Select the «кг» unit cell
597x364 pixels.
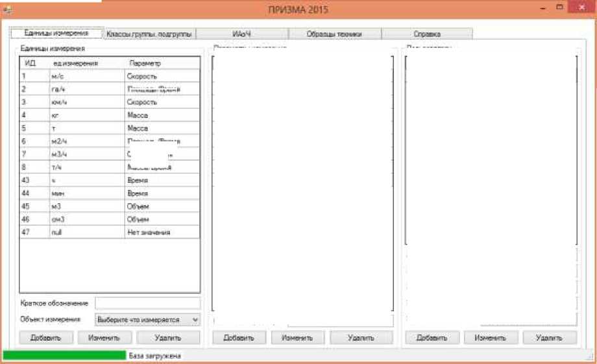point(87,115)
